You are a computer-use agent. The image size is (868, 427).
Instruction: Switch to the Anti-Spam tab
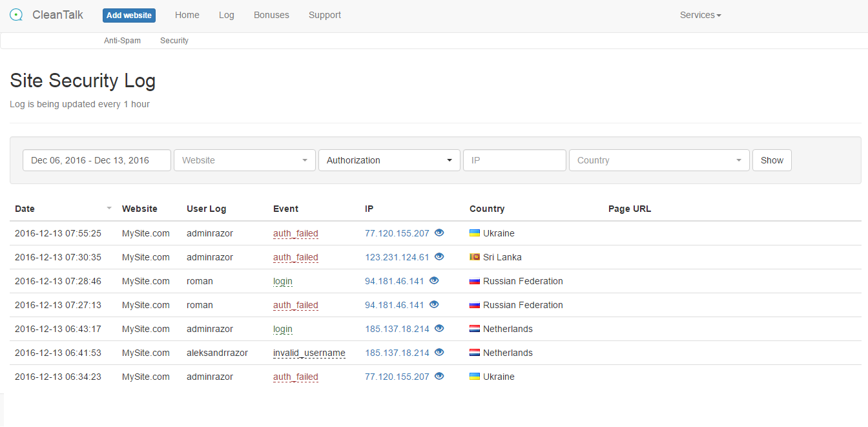pyautogui.click(x=122, y=41)
